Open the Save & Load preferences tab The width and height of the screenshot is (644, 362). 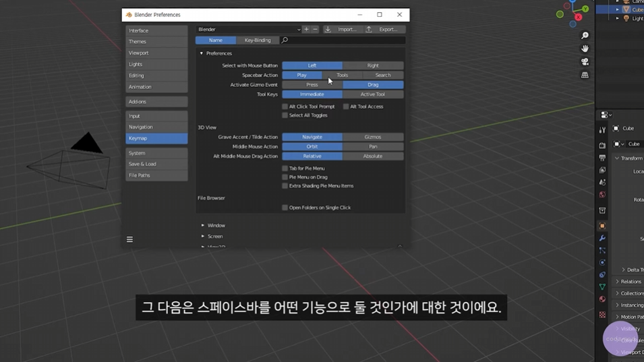click(x=156, y=164)
